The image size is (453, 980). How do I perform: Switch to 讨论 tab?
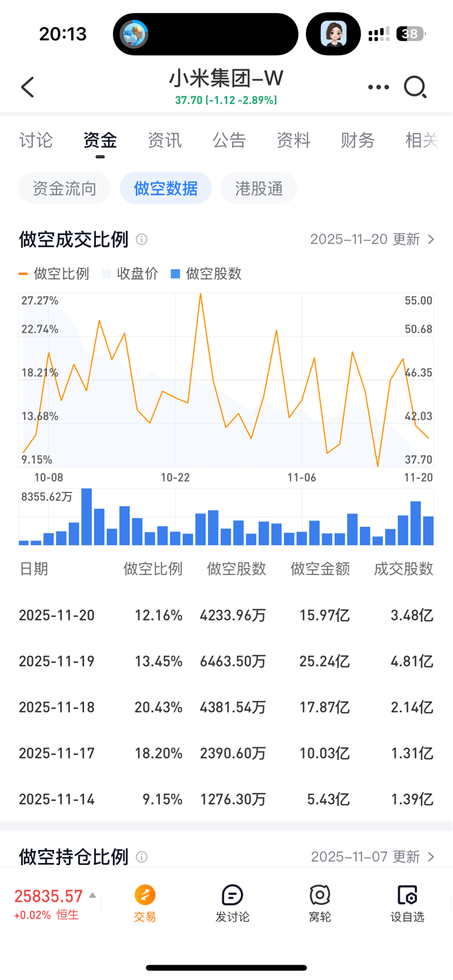click(36, 140)
